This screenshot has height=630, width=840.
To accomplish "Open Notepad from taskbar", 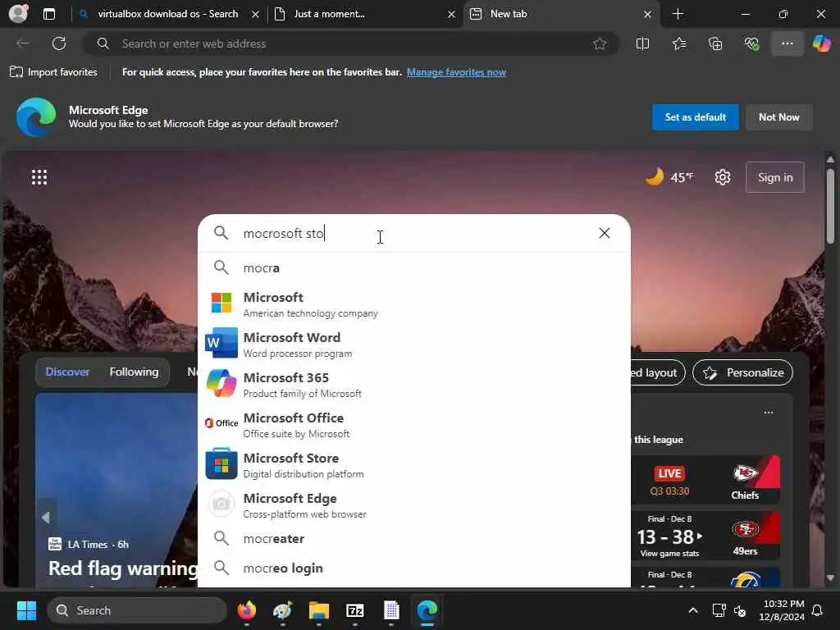I will [x=391, y=610].
